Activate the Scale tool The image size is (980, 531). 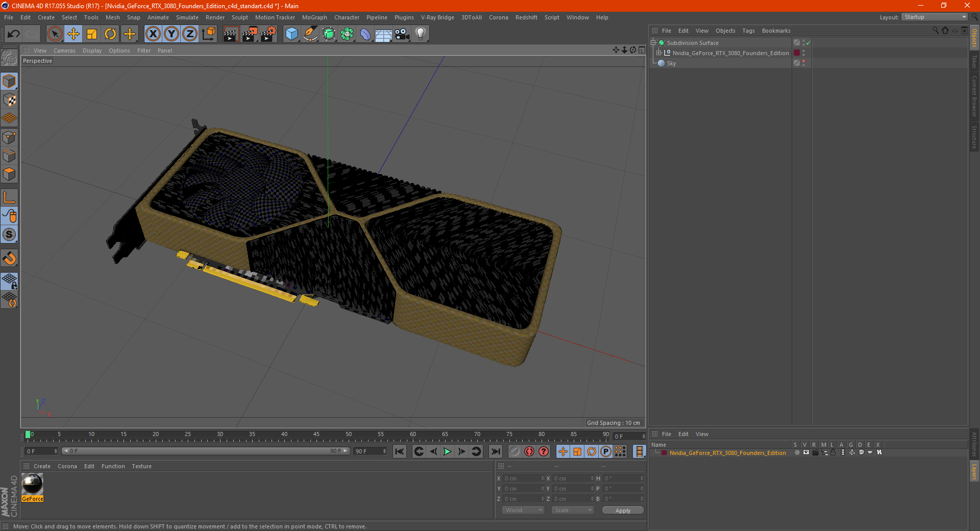(x=92, y=34)
